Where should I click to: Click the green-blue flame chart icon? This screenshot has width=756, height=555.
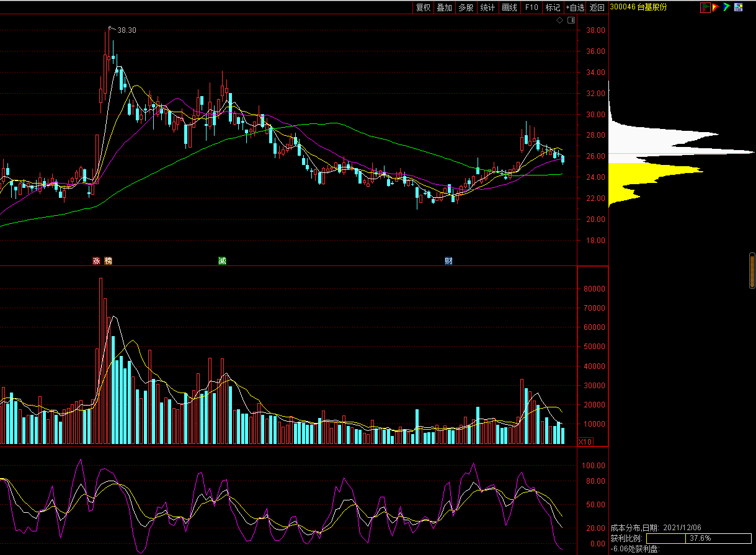click(x=727, y=7)
